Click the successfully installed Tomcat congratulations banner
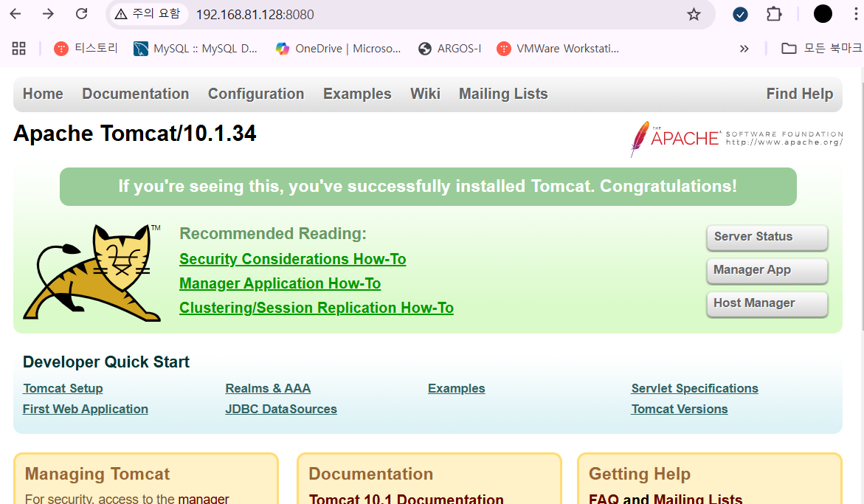 tap(428, 187)
